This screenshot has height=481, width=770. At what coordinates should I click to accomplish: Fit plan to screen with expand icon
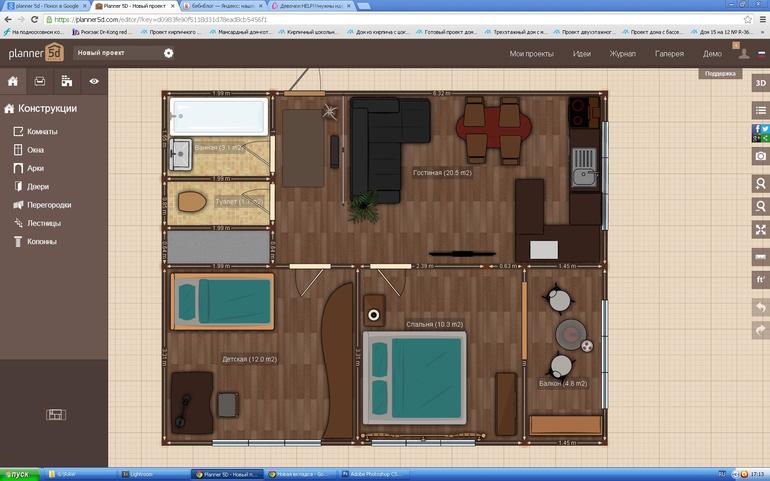(x=761, y=229)
